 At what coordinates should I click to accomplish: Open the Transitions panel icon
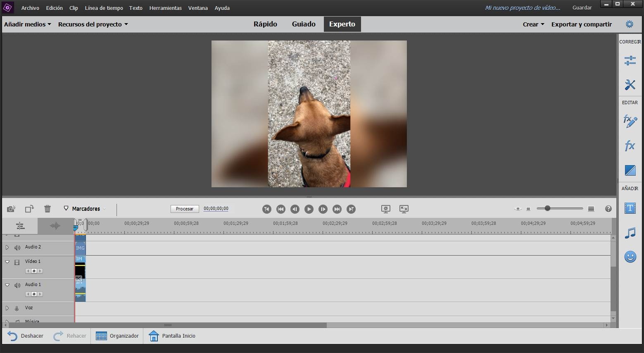(x=630, y=170)
